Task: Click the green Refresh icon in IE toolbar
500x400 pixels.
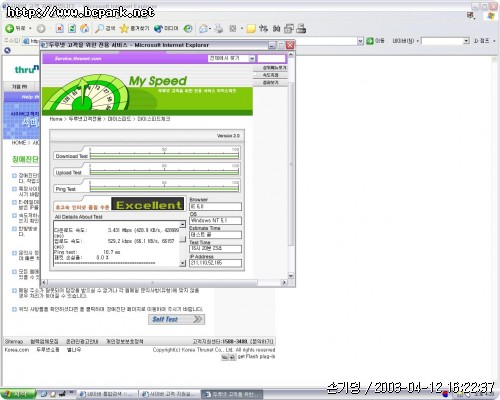Action: click(x=72, y=29)
